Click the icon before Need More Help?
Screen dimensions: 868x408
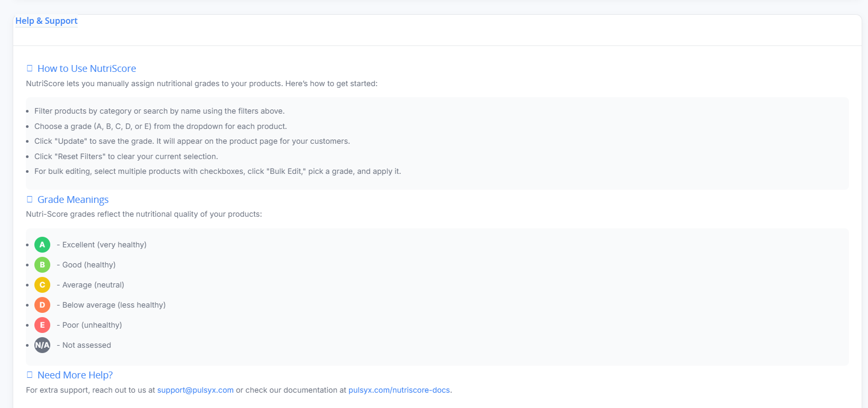click(x=30, y=375)
